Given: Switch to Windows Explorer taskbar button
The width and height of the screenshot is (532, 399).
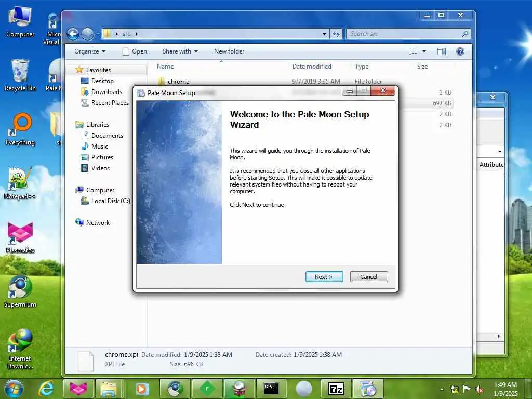Looking at the screenshot, I should (108, 389).
